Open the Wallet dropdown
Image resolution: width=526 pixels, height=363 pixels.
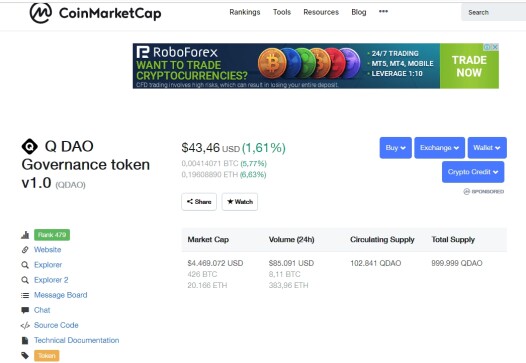(x=487, y=148)
